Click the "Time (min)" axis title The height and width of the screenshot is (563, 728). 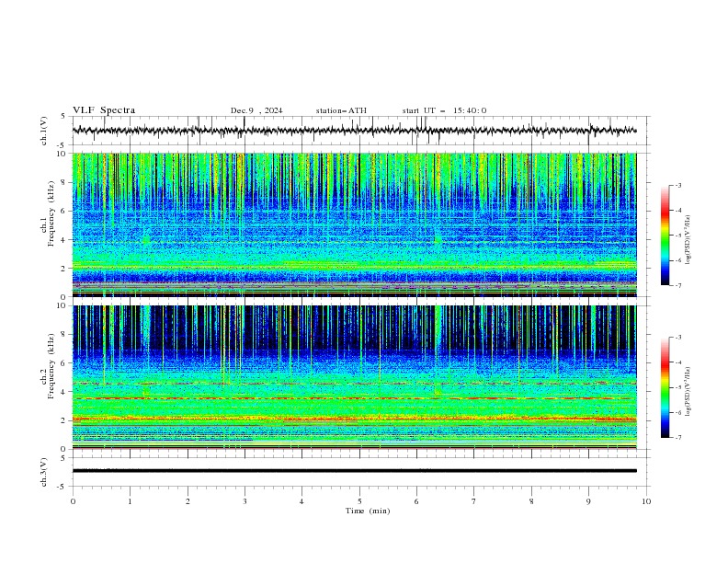pyautogui.click(x=368, y=511)
